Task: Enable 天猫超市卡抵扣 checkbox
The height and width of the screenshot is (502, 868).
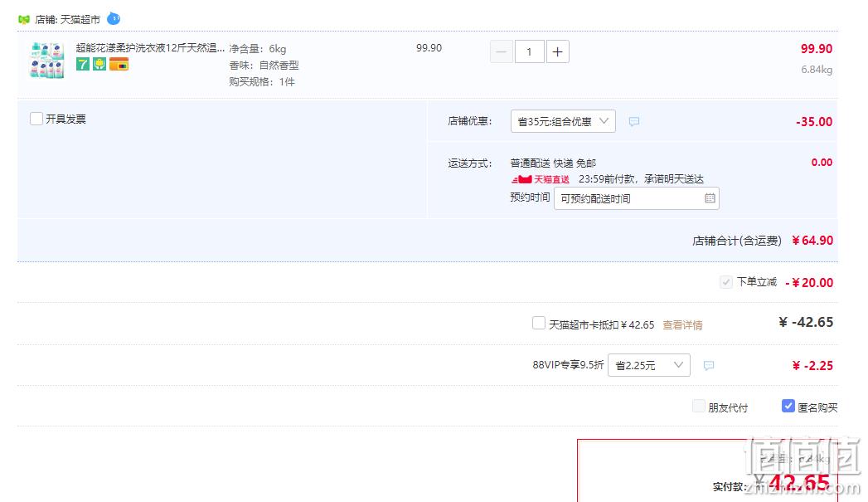Action: tap(539, 323)
